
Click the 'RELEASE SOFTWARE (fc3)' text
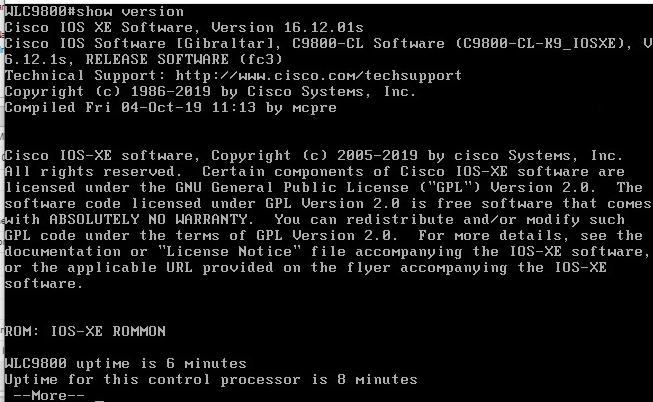[x=184, y=60]
